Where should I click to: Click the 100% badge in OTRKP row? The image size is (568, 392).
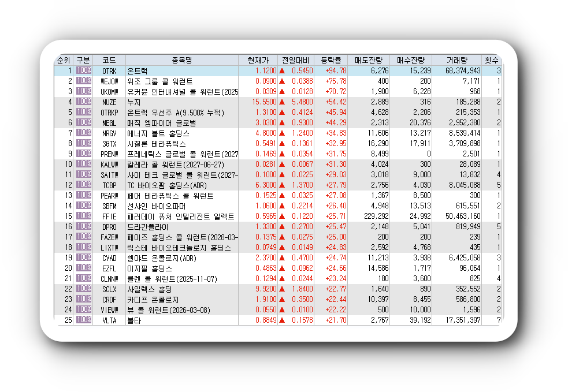click(84, 112)
